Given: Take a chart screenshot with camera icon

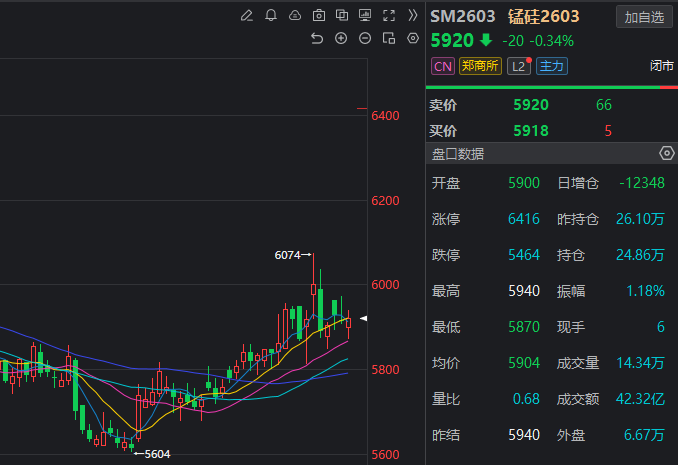Looking at the screenshot, I should pyautogui.click(x=319, y=16).
